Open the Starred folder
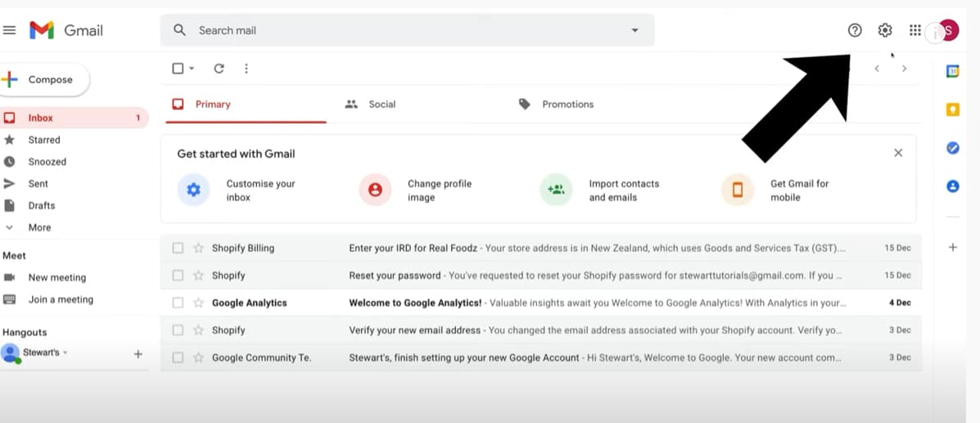 point(43,140)
